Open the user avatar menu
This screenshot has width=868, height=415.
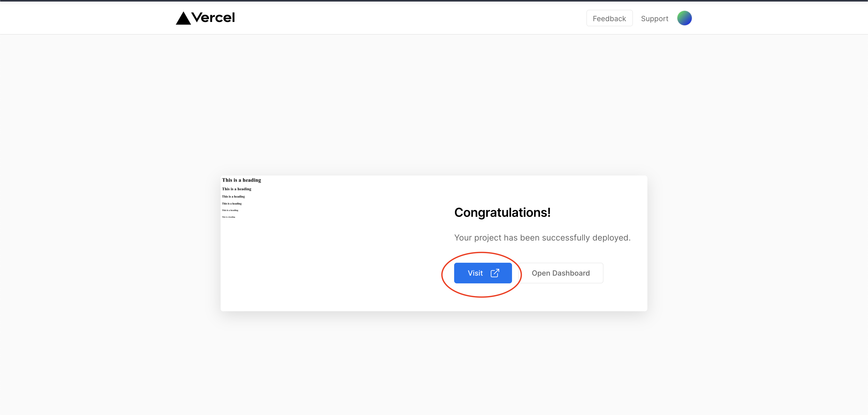click(x=684, y=18)
